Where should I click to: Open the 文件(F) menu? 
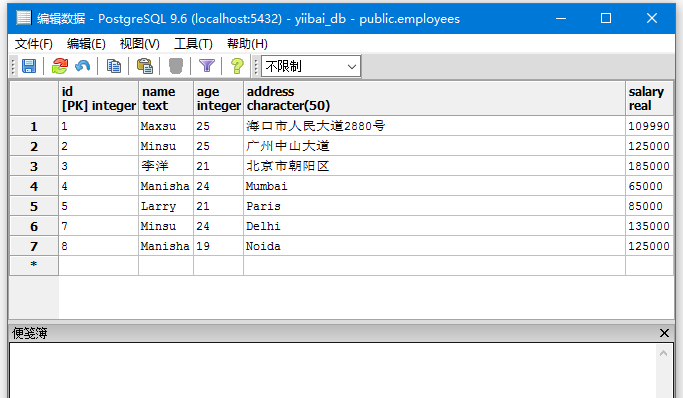tap(34, 44)
